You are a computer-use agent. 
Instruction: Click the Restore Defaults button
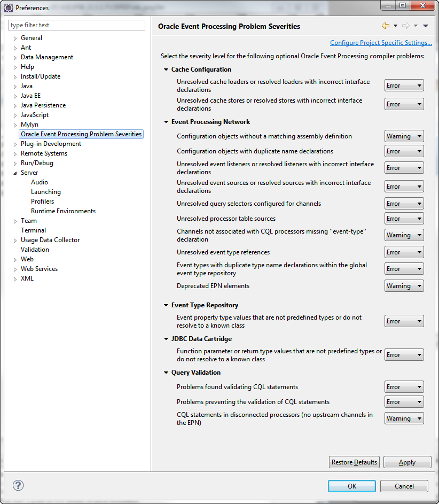click(x=354, y=462)
